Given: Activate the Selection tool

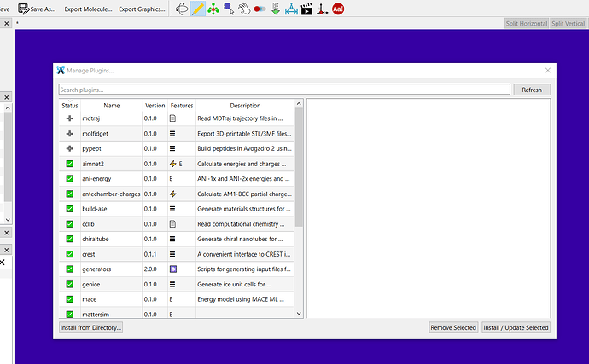Looking at the screenshot, I should (x=229, y=9).
